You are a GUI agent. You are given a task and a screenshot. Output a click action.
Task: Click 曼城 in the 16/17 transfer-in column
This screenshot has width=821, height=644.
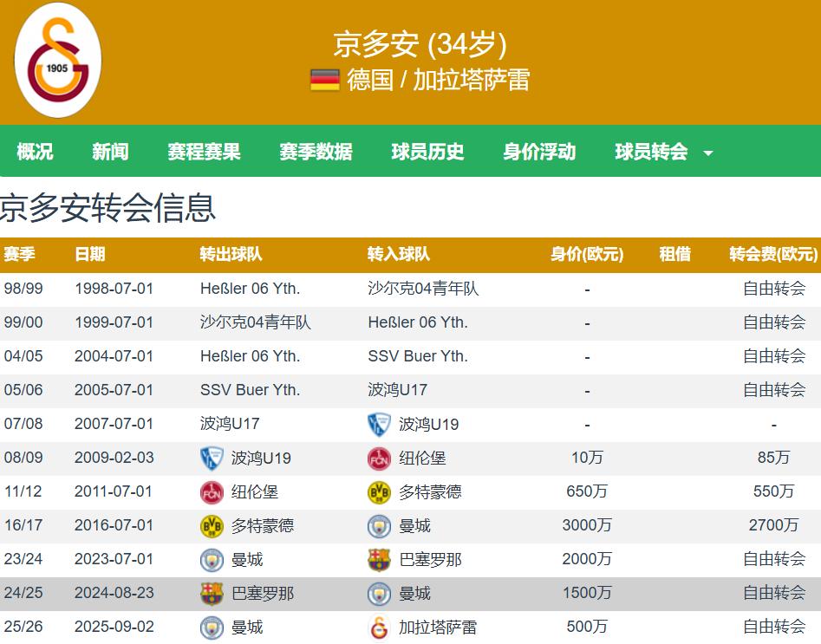414,525
